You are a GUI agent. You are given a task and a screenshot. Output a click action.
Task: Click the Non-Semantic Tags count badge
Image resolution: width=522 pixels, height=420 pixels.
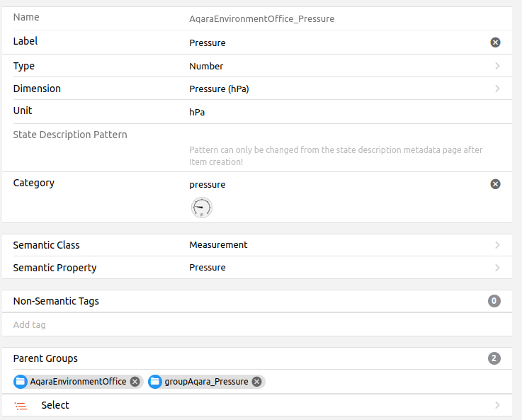[x=494, y=301]
